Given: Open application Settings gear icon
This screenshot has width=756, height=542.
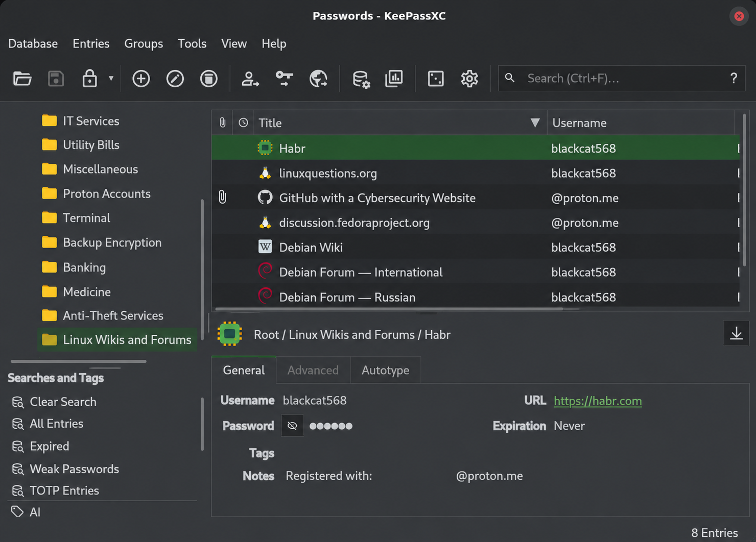Looking at the screenshot, I should (469, 79).
